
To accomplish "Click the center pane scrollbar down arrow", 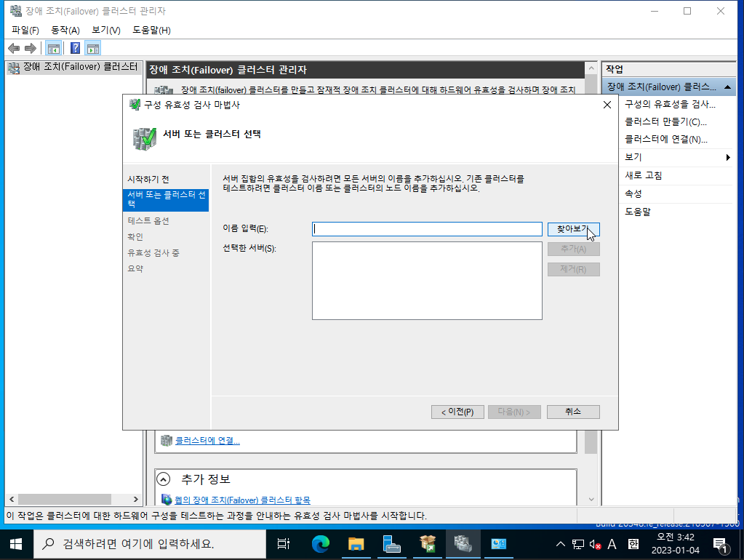I will pos(591,499).
